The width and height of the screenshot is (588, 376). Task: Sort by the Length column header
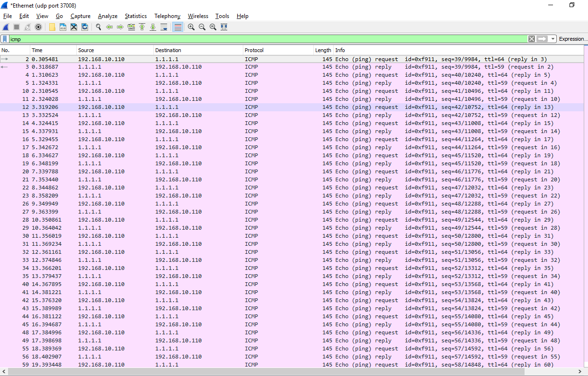(x=324, y=50)
